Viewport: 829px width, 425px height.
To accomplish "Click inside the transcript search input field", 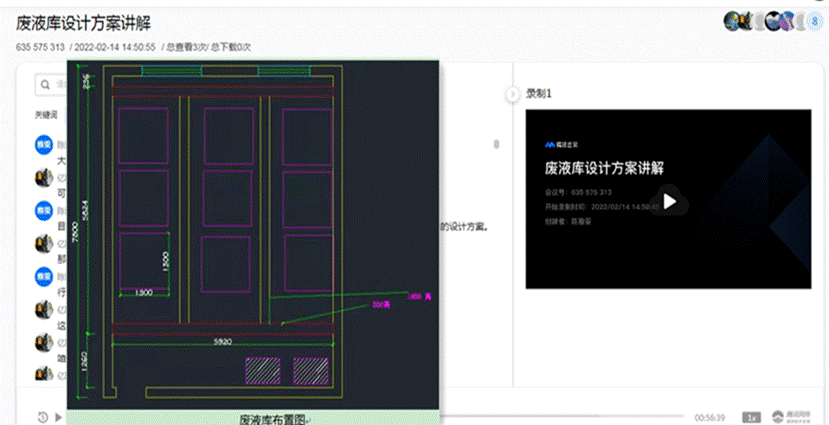I will [60, 85].
